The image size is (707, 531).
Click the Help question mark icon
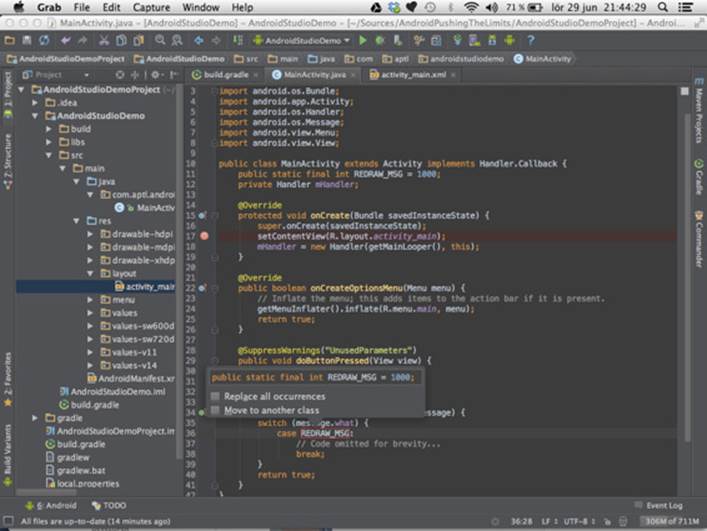click(531, 41)
